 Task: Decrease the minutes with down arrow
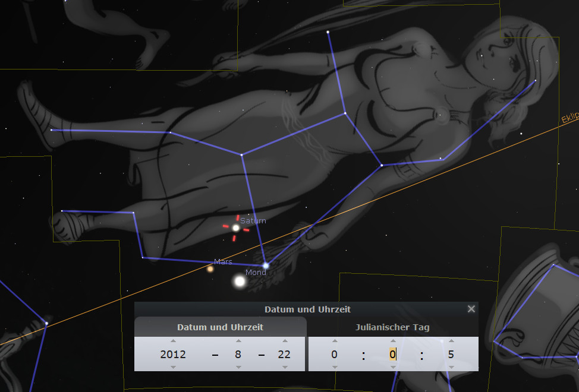pyautogui.click(x=393, y=367)
